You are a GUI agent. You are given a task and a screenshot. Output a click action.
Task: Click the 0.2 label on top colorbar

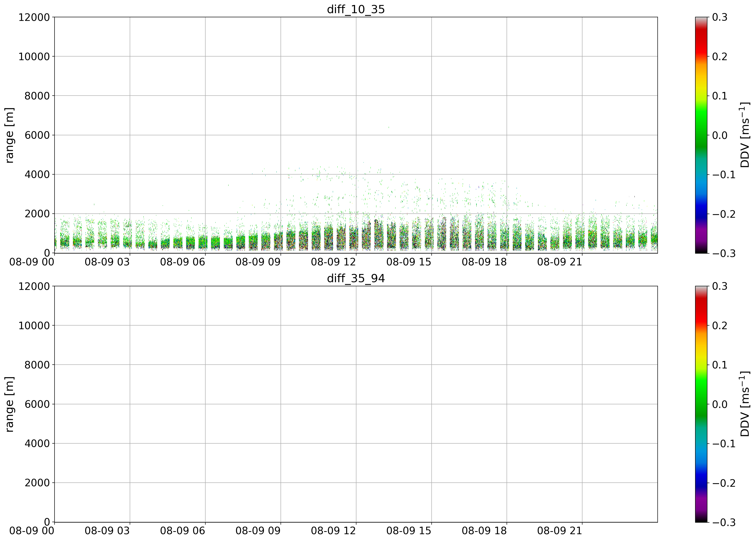click(720, 57)
